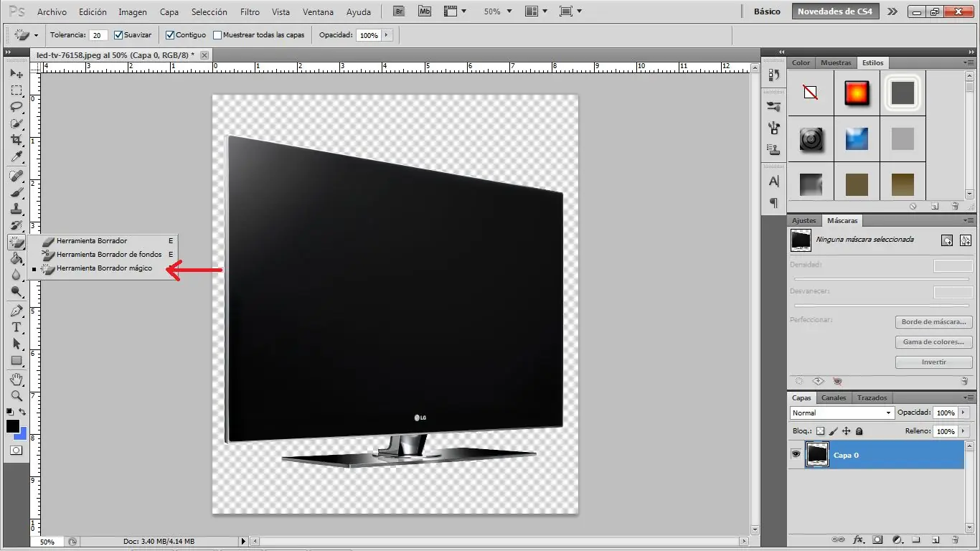
Task: Toggle lock transparent pixels
Action: pos(821,431)
